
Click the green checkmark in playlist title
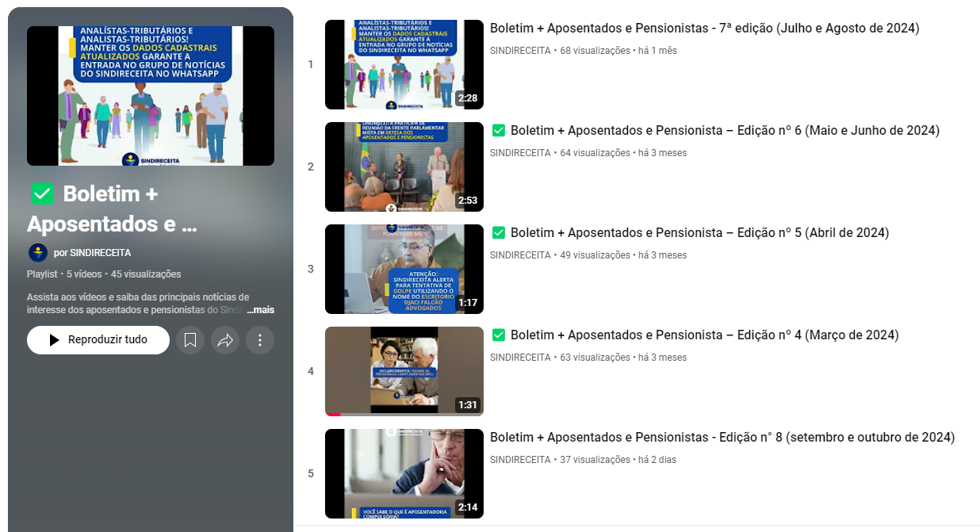(x=42, y=193)
